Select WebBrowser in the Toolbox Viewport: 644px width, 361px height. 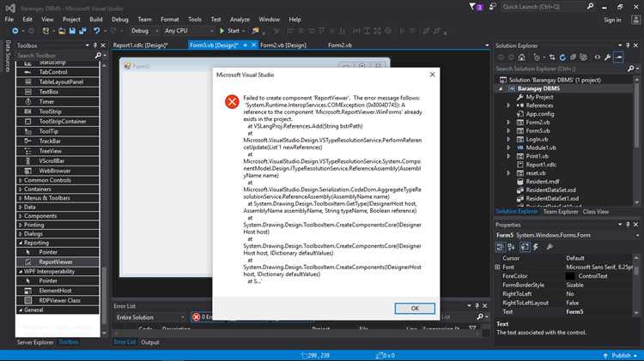[x=58, y=171]
